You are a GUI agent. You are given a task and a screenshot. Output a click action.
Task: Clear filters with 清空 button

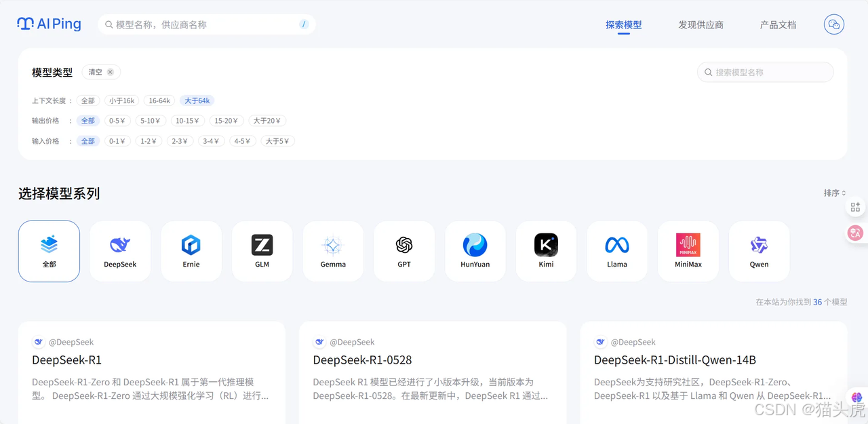click(x=101, y=72)
